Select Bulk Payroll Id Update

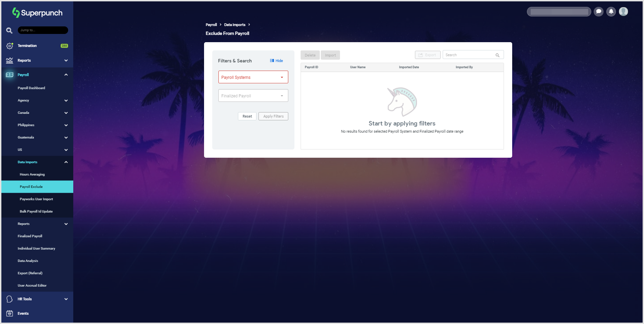[36, 212]
